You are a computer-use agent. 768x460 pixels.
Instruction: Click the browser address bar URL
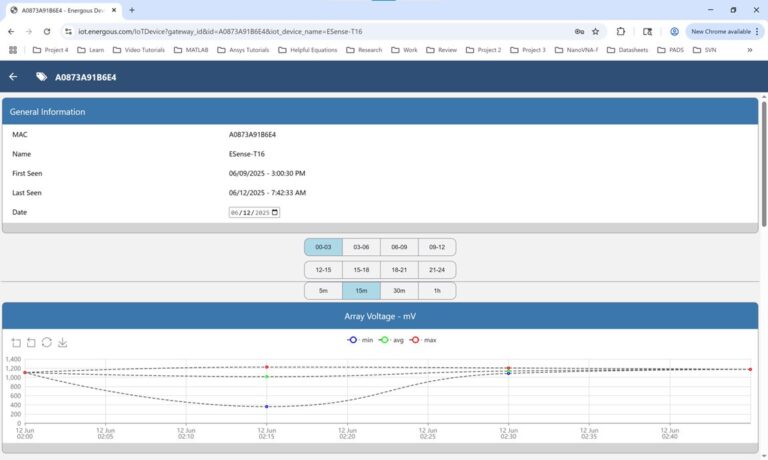pos(300,31)
